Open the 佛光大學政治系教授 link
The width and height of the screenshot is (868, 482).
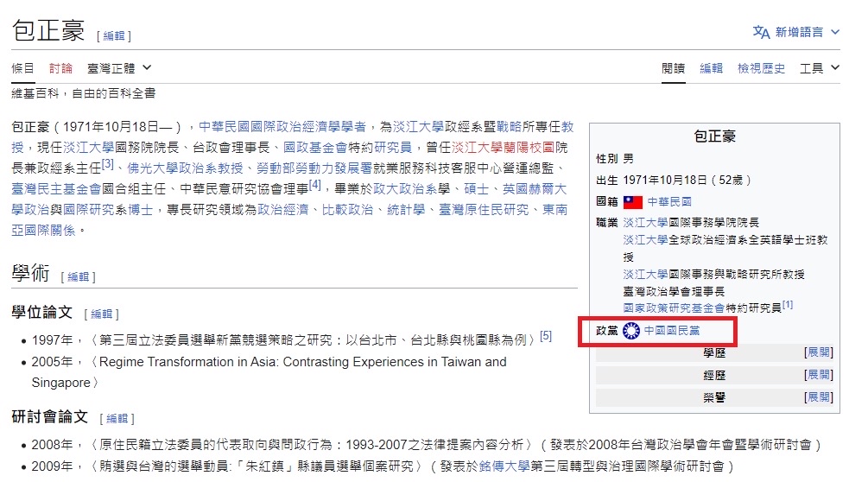[x=185, y=168]
